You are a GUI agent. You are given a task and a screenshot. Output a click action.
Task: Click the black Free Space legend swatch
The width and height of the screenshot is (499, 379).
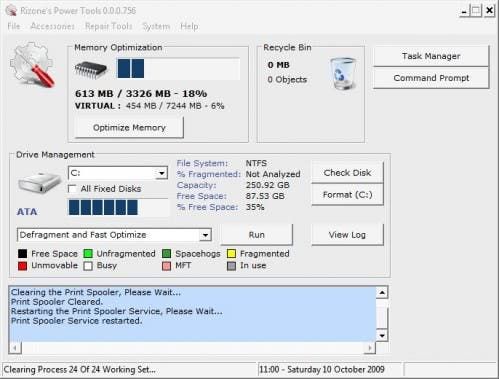22,254
